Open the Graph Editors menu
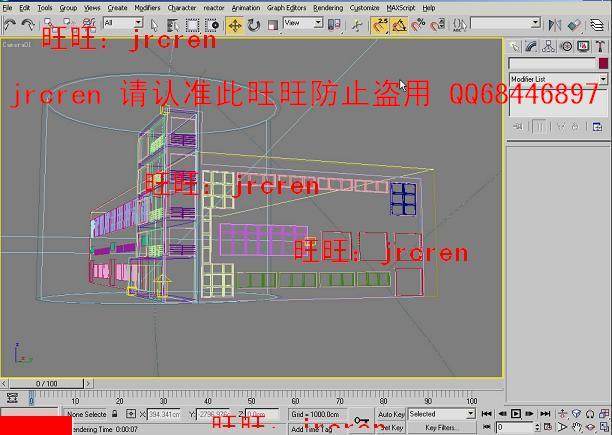 tap(286, 8)
